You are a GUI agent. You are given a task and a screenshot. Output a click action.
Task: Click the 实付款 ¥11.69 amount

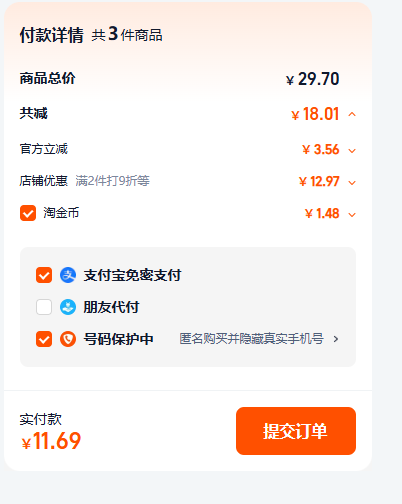(x=51, y=441)
